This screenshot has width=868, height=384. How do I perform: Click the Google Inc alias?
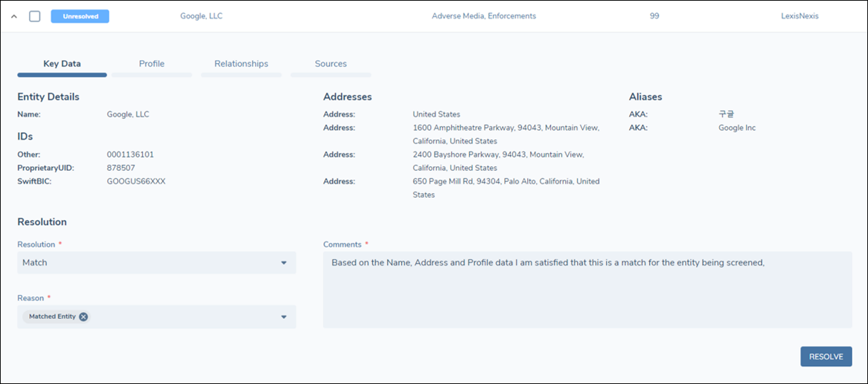pos(737,128)
